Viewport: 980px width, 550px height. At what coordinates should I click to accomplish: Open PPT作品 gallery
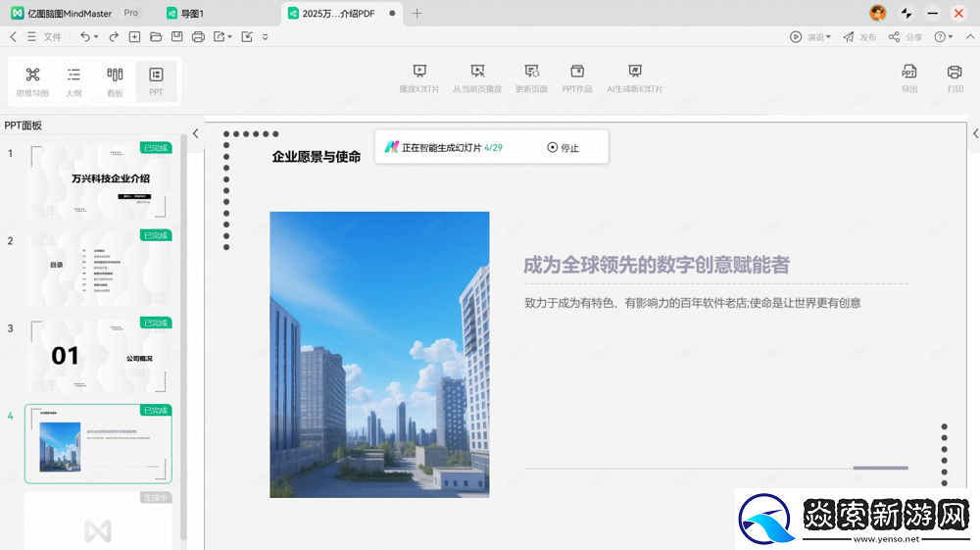pos(577,78)
